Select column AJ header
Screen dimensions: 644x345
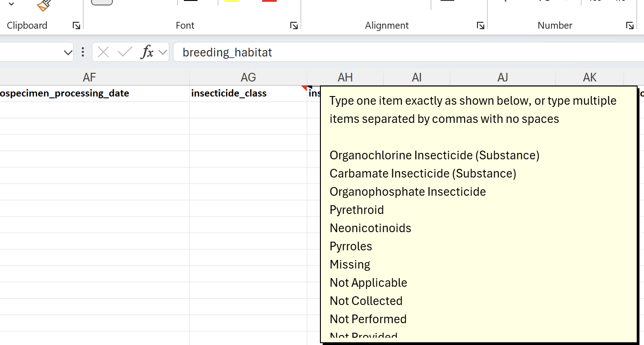tap(502, 77)
